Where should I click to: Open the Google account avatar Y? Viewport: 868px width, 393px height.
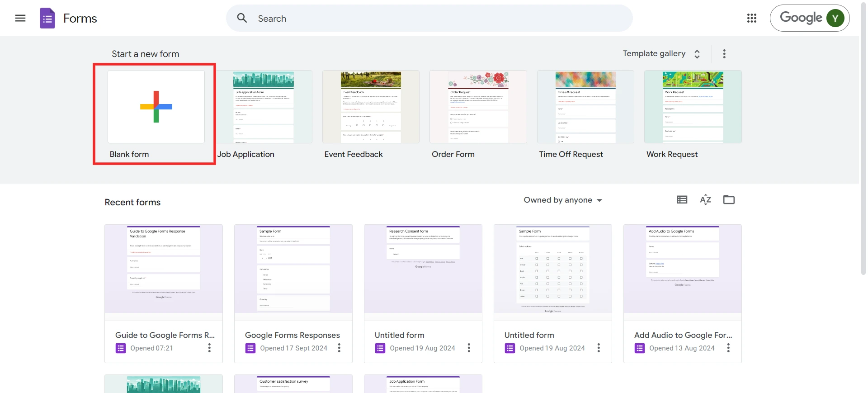(x=835, y=18)
